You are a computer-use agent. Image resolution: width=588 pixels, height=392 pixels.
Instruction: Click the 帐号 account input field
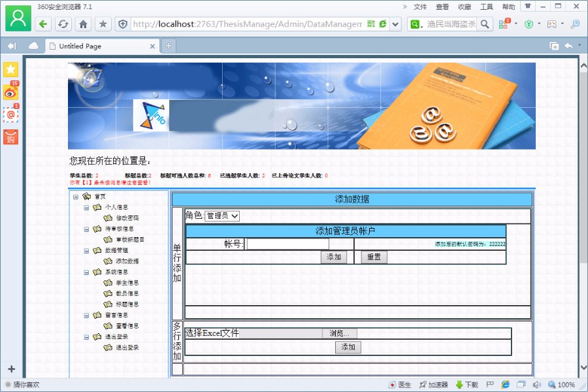coord(287,244)
